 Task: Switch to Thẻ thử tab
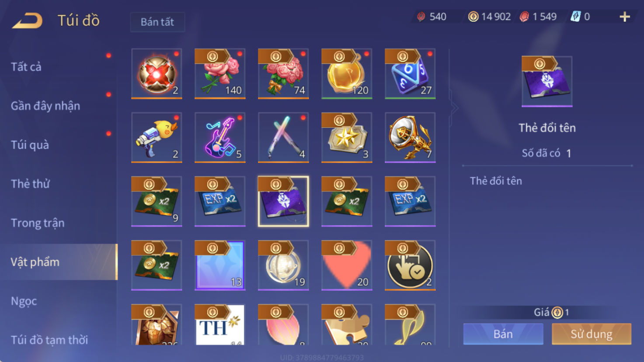[x=30, y=184]
